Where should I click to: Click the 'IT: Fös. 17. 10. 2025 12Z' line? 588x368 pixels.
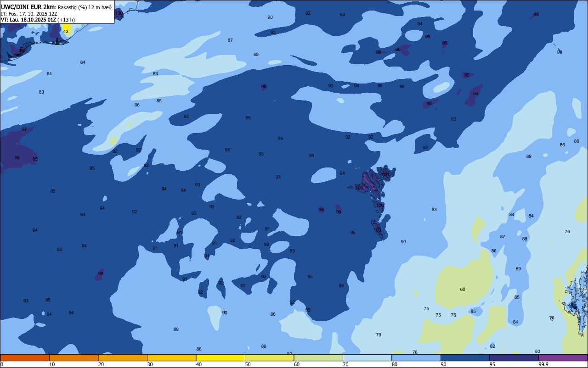click(x=29, y=13)
